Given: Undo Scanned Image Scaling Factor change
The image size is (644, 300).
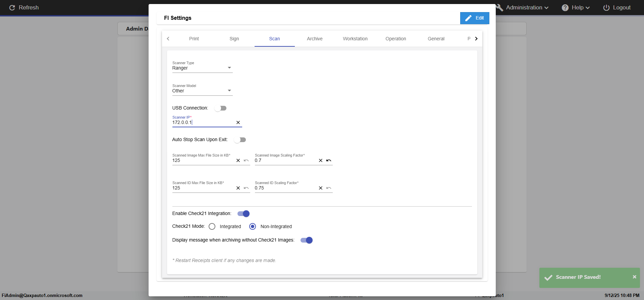Looking at the screenshot, I should coord(329,161).
